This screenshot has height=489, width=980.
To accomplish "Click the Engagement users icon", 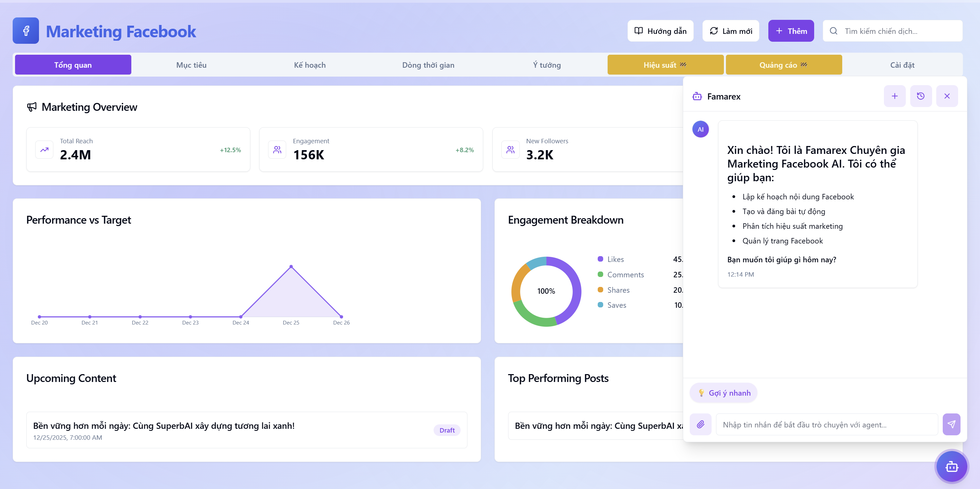I will pos(277,149).
